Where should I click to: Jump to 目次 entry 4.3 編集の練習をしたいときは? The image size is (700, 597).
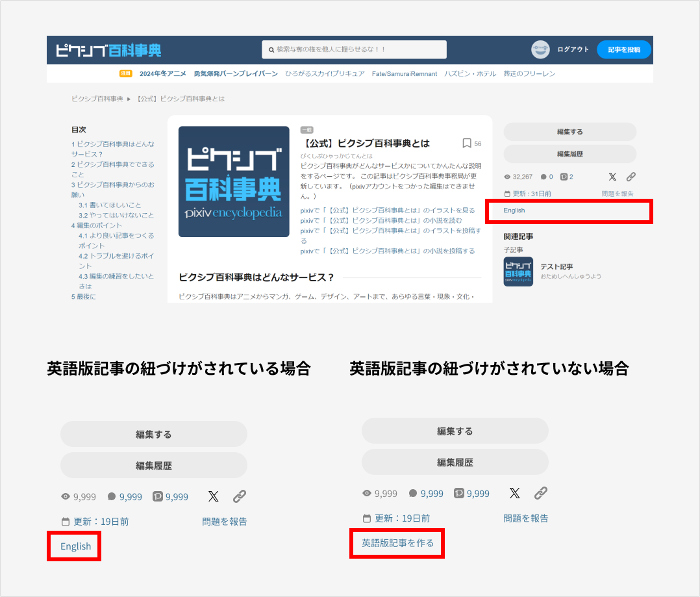(x=116, y=281)
